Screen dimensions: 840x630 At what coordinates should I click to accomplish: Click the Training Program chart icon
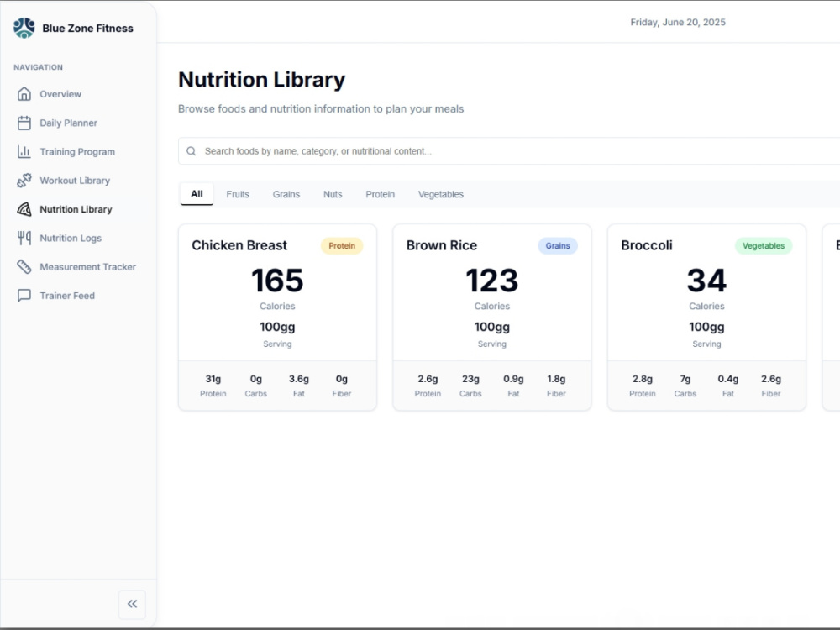pos(24,151)
